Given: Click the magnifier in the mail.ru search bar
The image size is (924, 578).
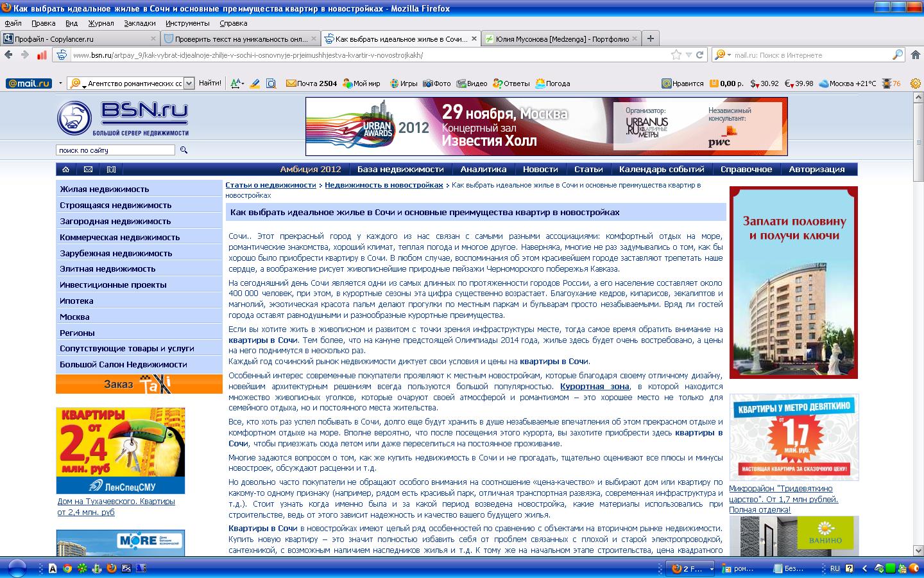Looking at the screenshot, I should pyautogui.click(x=898, y=55).
